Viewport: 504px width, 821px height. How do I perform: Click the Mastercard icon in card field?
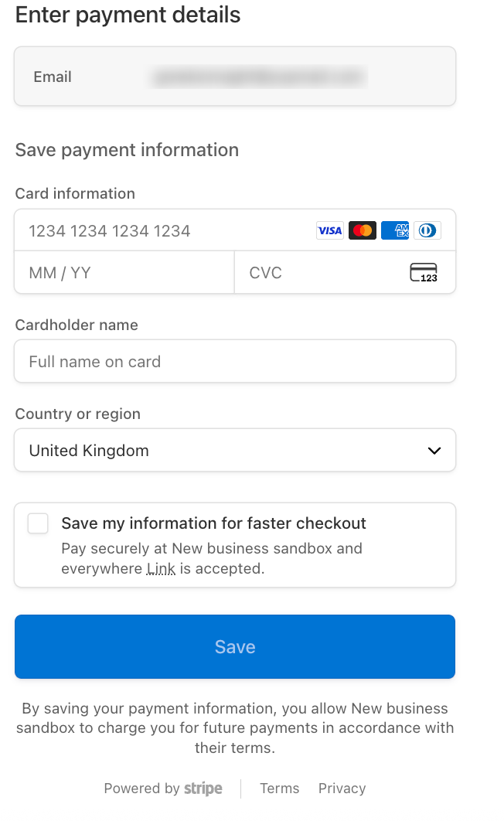tap(363, 230)
